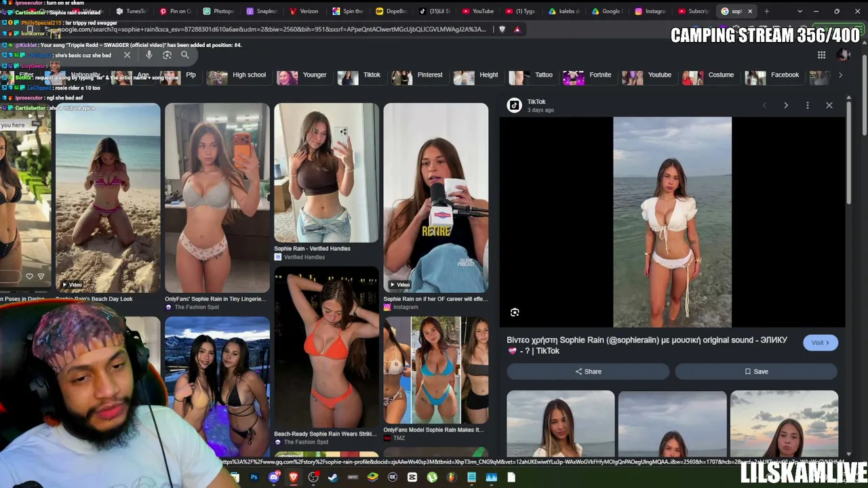Open the Pinterest browser tab
The height and width of the screenshot is (488, 868).
(x=174, y=11)
